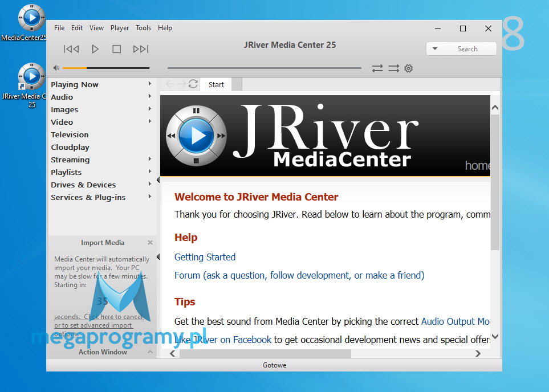Expand the Streaming submenu arrow
The height and width of the screenshot is (392, 549).
(149, 159)
